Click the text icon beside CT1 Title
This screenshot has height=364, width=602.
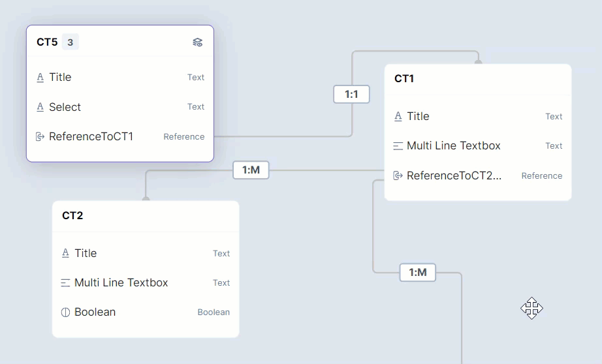[398, 116]
